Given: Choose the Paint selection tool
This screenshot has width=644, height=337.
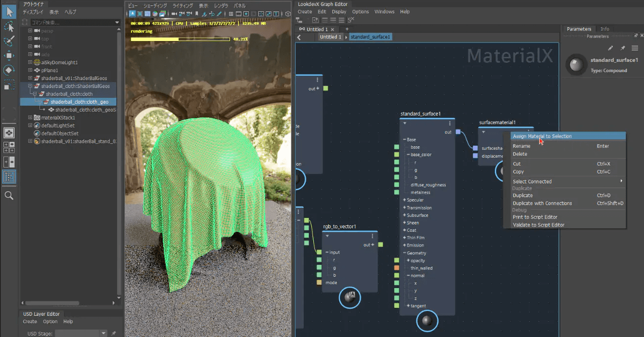Looking at the screenshot, I should click(x=9, y=41).
